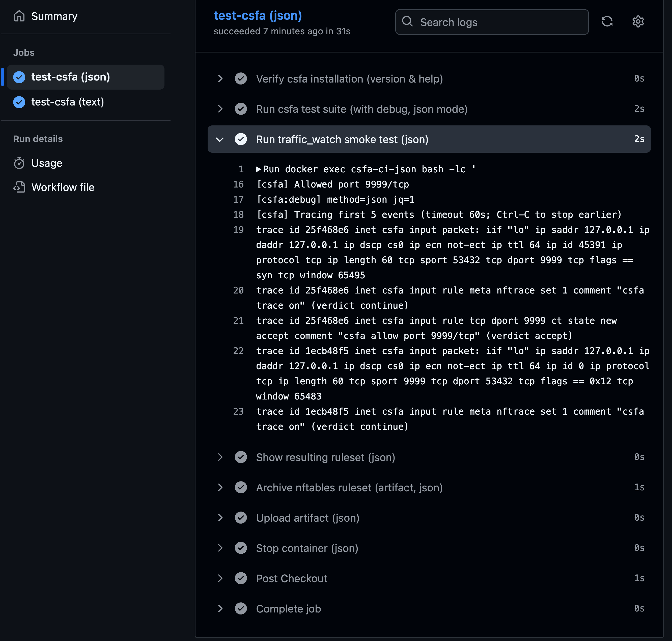Click the 2s duration of traffic_watch step
This screenshot has width=672, height=641.
[x=639, y=139]
